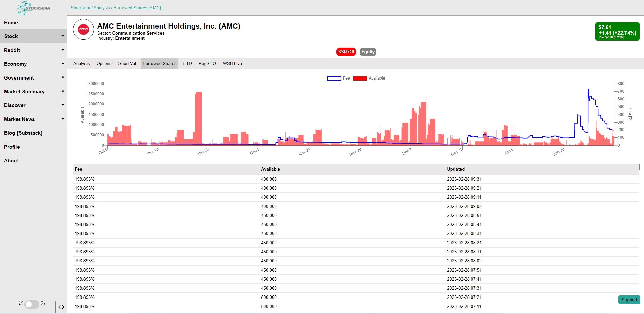
Task: Click timestamp 2023-02-28 08:31
Action: tap(464, 233)
